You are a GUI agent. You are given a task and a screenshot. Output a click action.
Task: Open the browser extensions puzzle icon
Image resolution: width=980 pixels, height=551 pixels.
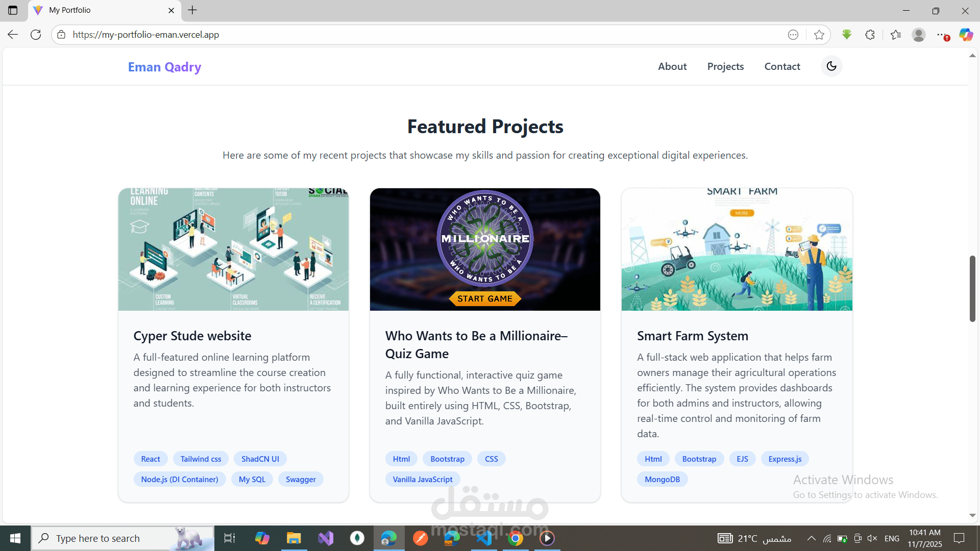pos(870,35)
